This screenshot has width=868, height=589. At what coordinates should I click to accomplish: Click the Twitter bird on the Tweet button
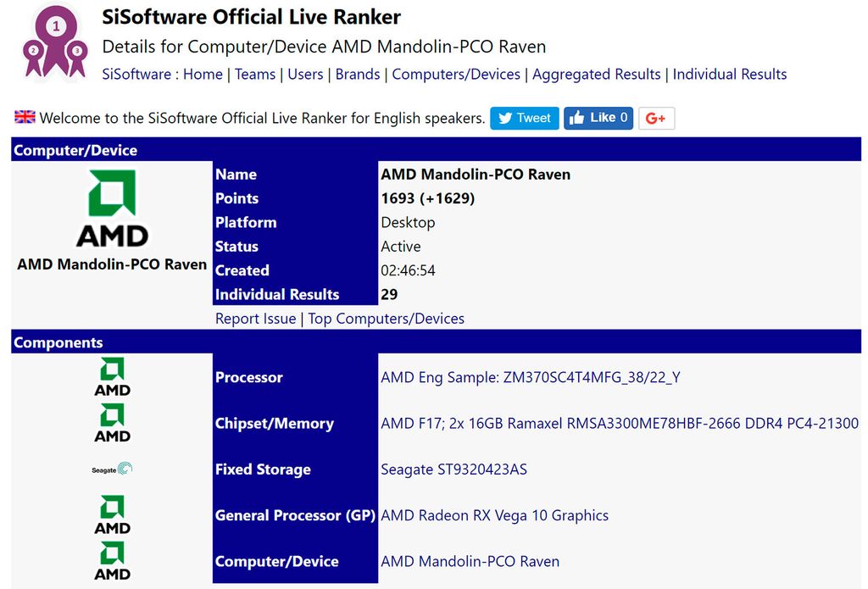tap(506, 118)
